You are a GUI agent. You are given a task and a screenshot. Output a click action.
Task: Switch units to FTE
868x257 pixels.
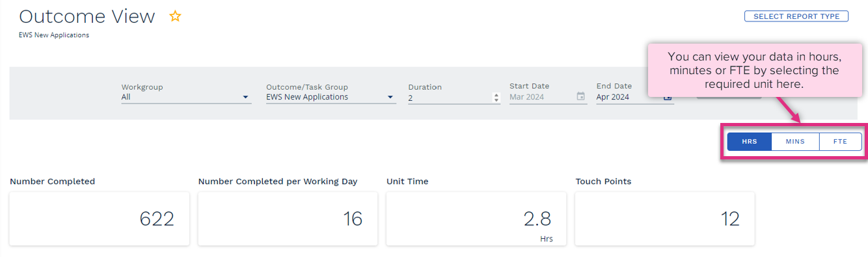tap(841, 142)
